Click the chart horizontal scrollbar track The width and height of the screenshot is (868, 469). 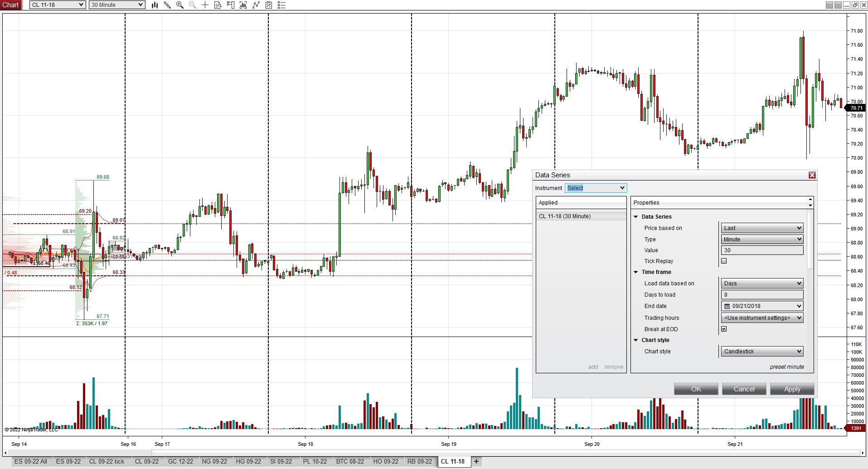pyautogui.click(x=434, y=452)
